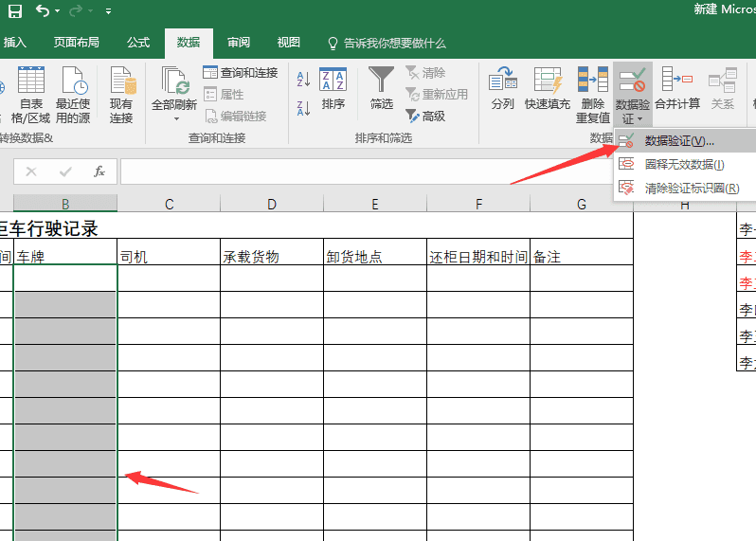This screenshot has width=756, height=541.
Task: Toggle the 筛选 filter
Action: pos(382,89)
